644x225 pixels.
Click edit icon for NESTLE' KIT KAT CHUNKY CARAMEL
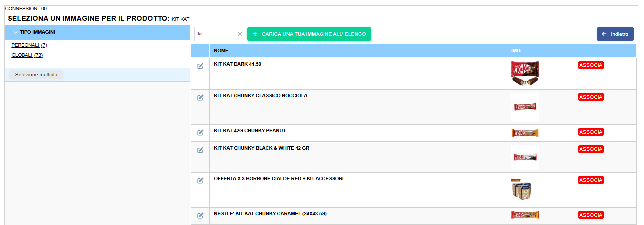pos(200,215)
